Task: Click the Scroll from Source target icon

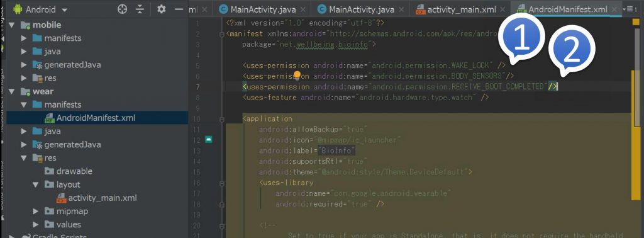Action: (x=123, y=9)
